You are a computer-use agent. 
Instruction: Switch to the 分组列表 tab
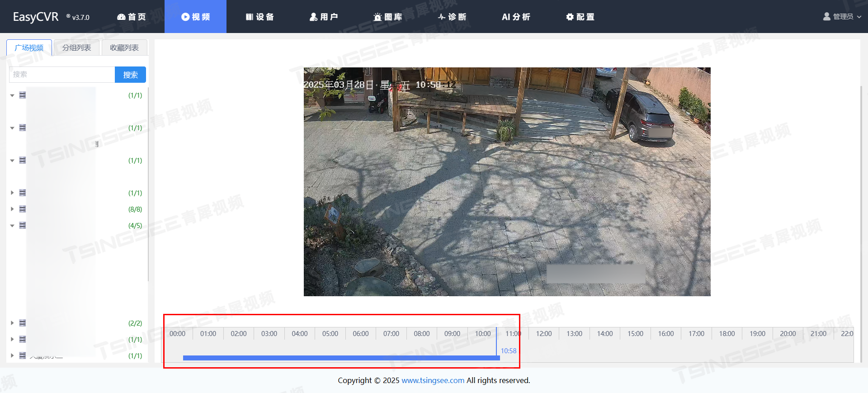coord(77,47)
